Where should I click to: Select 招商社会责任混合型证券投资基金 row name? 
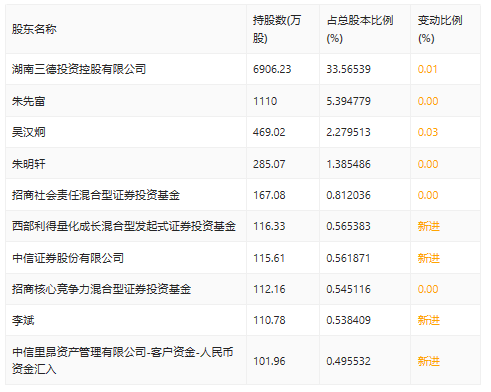[x=96, y=195]
